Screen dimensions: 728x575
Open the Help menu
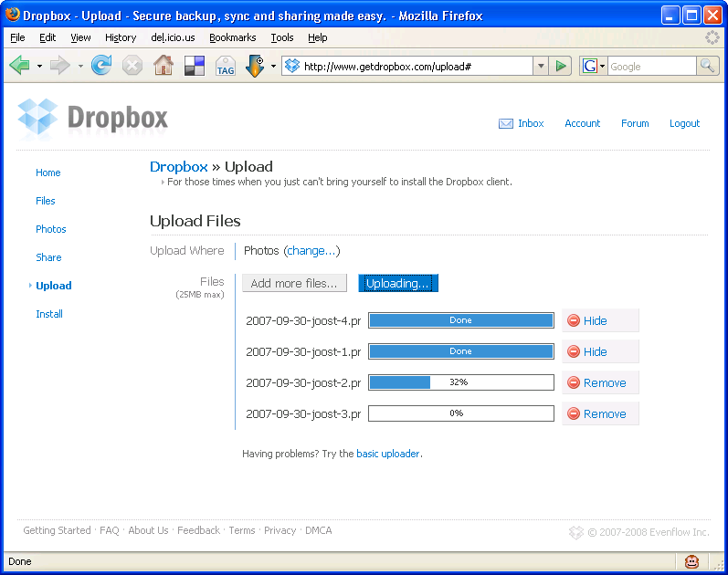318,37
